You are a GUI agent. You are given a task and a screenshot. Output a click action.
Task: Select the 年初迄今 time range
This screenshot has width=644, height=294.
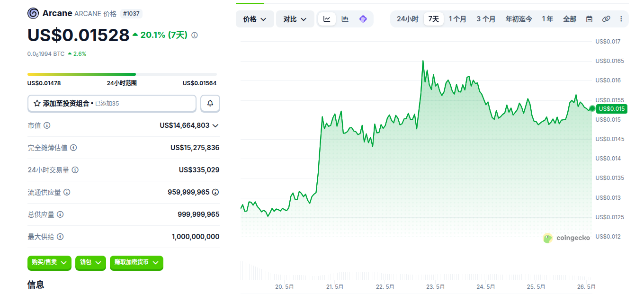tap(519, 19)
